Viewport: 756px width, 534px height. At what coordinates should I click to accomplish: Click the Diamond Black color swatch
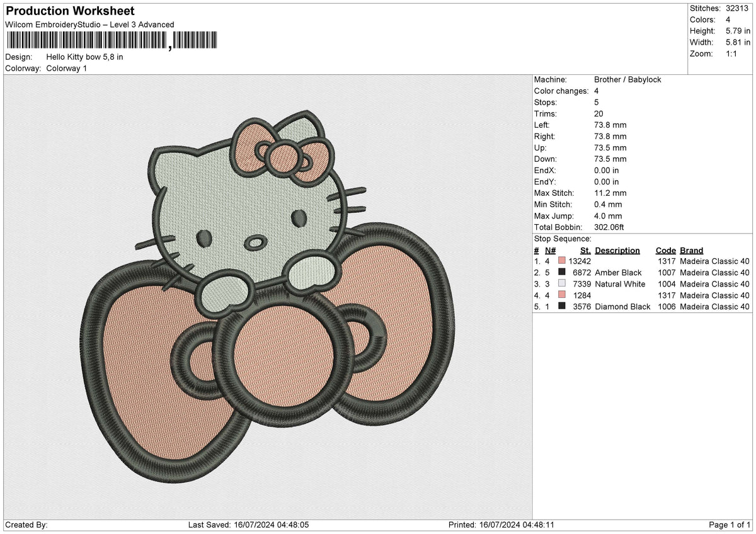pos(562,307)
